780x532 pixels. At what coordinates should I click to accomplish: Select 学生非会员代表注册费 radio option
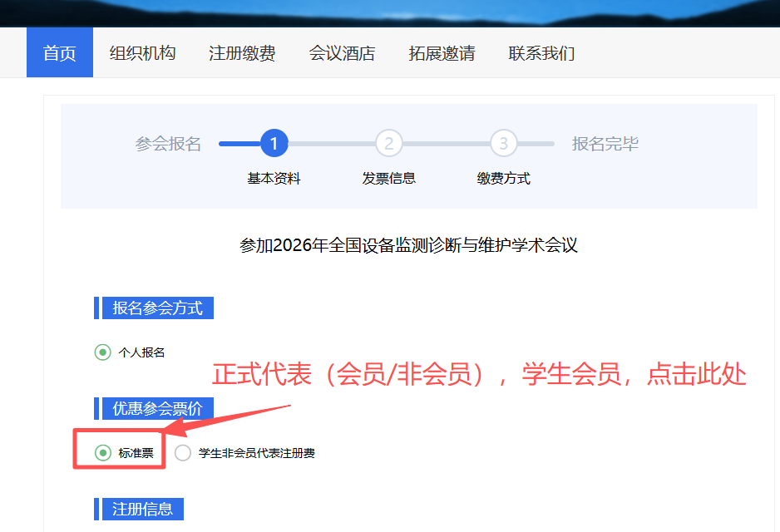(x=183, y=453)
